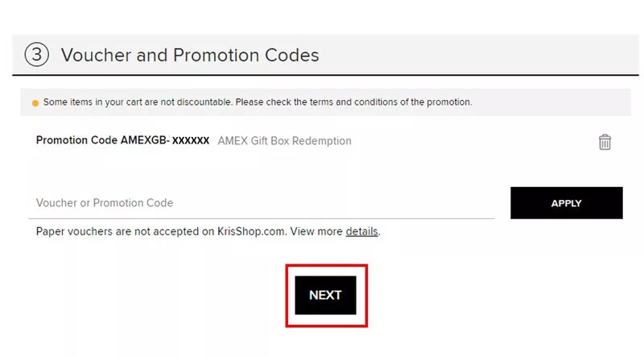Delete the AMEX promotion code via trash icon
The image size is (644, 357).
click(605, 142)
